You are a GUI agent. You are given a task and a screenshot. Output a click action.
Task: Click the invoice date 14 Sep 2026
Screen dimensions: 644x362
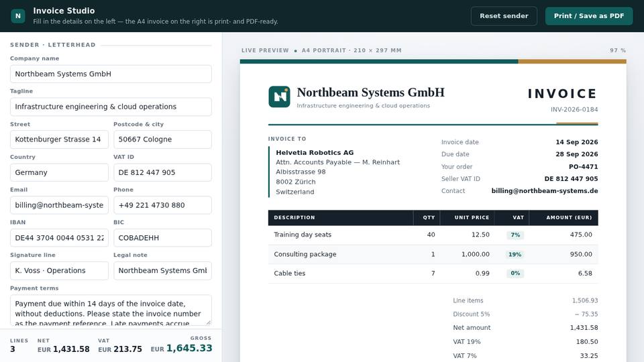577,142
